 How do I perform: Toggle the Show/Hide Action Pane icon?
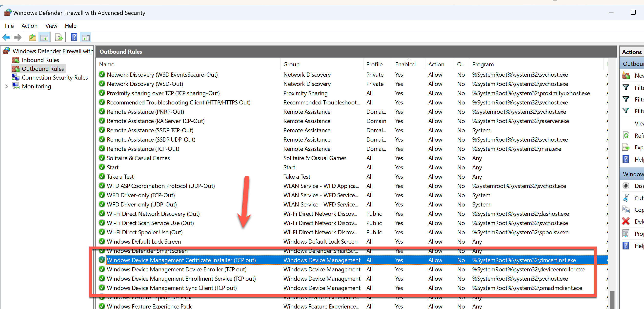coord(86,38)
